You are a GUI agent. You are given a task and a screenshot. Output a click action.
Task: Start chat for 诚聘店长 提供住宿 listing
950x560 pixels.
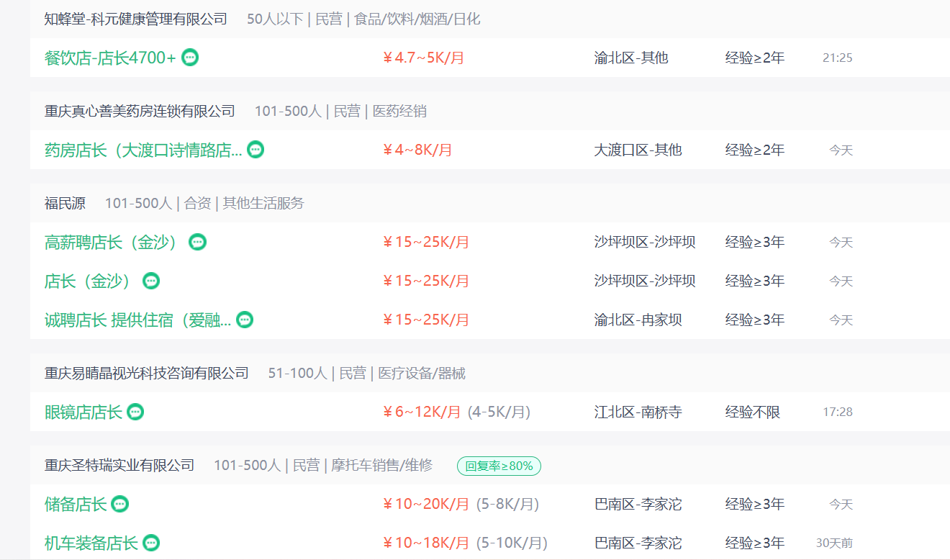coord(245,320)
